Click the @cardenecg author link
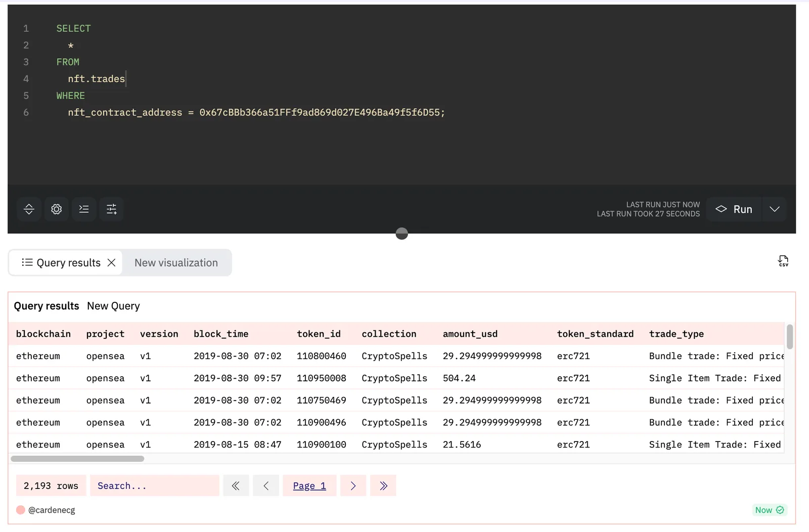This screenshot has width=809, height=532. pos(52,510)
